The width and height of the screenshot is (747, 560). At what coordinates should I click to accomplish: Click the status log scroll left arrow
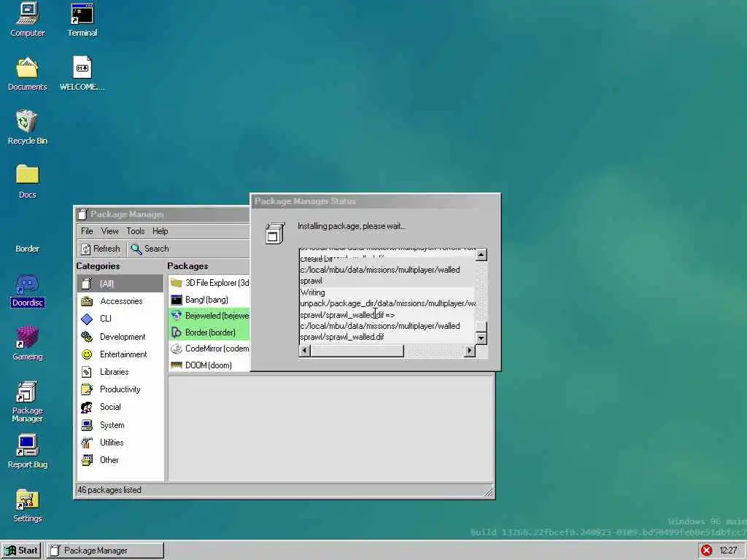pos(305,351)
